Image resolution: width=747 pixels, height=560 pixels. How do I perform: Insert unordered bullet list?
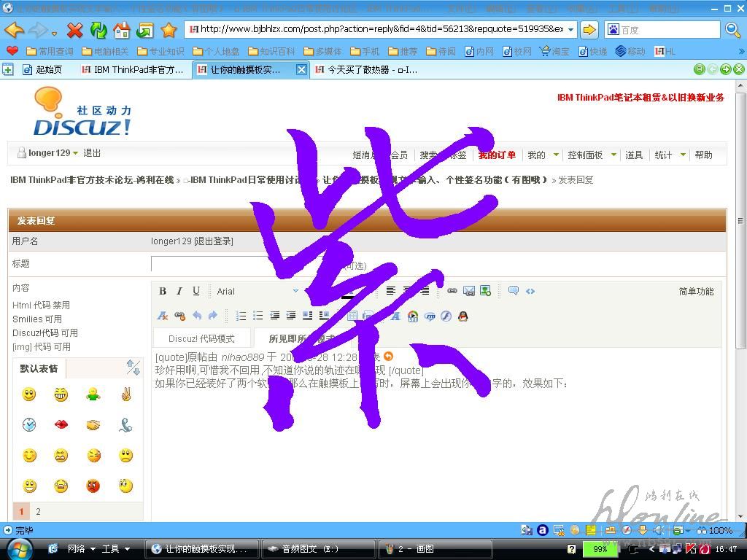258,315
